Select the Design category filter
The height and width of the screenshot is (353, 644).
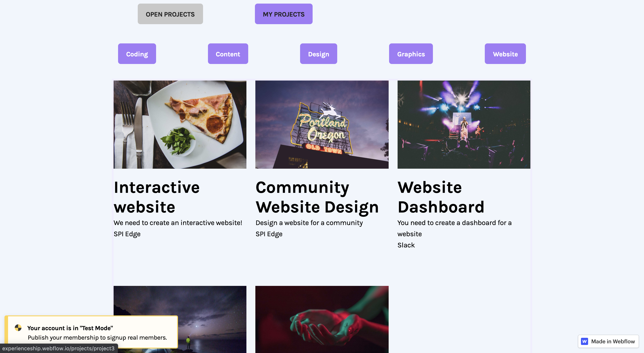(x=318, y=54)
